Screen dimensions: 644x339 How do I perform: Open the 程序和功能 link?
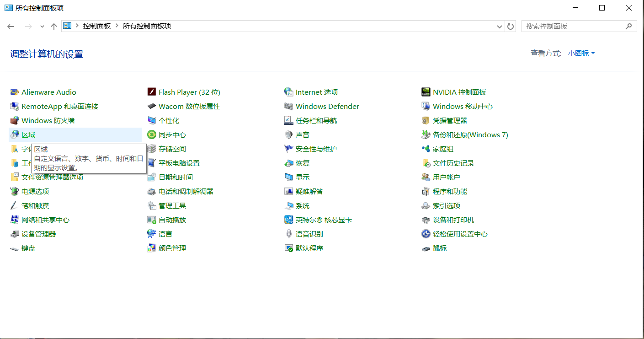[450, 191]
